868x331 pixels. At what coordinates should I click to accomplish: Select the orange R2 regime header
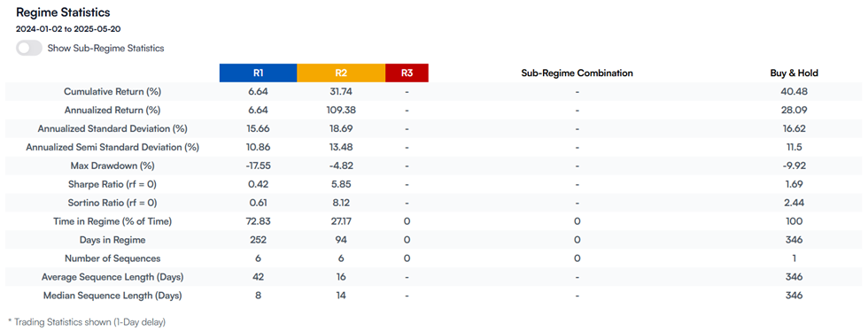click(x=341, y=73)
